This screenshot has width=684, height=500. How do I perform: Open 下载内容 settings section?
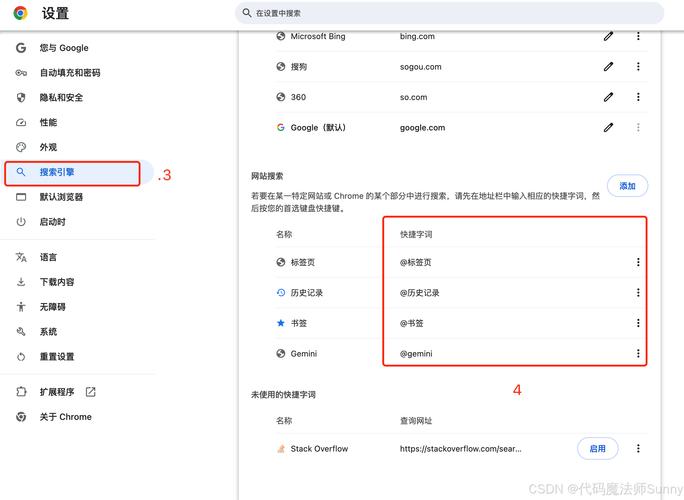pos(57,282)
